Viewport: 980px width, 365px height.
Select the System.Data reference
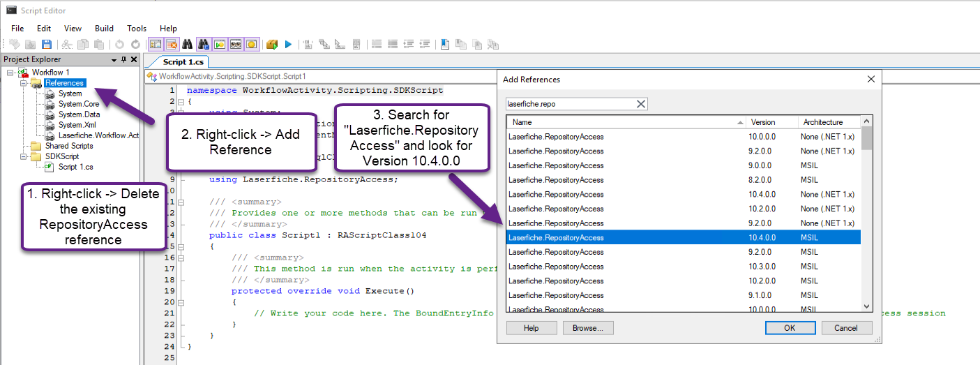click(79, 114)
